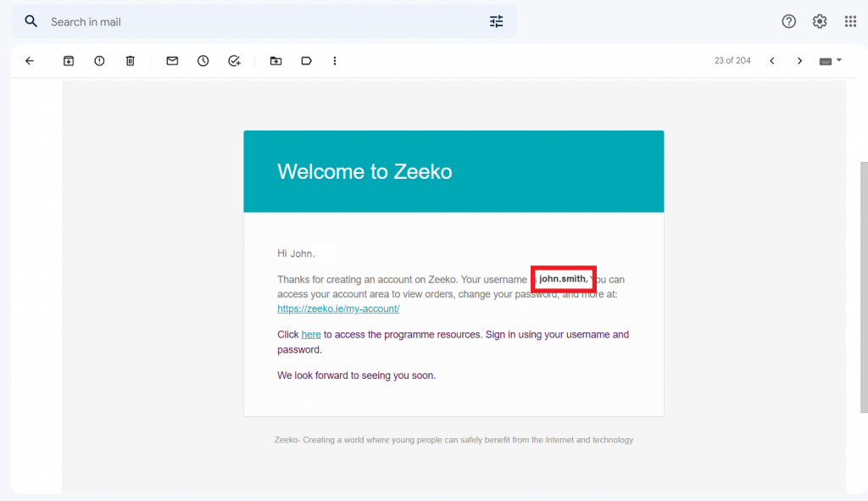Click in the Search in mail field
Viewport: 868px width, 501px height.
[x=254, y=21]
